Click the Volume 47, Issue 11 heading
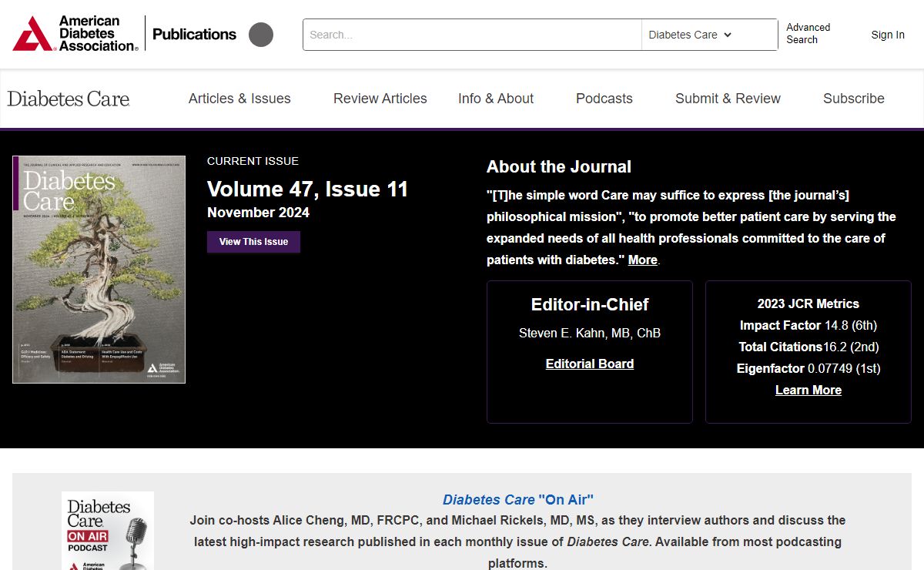The height and width of the screenshot is (570, 924). (308, 189)
